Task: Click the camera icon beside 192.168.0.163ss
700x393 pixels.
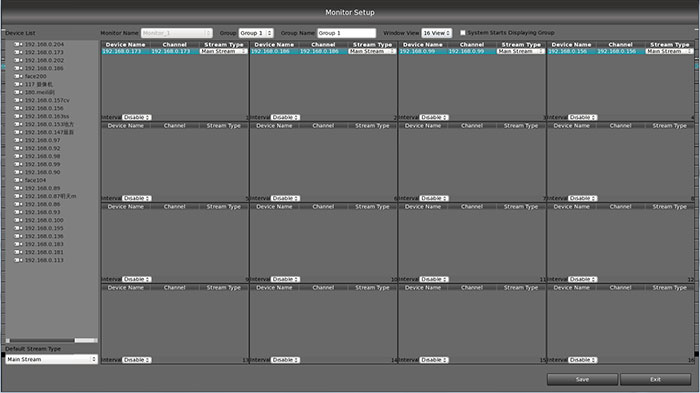Action: pos(18,116)
